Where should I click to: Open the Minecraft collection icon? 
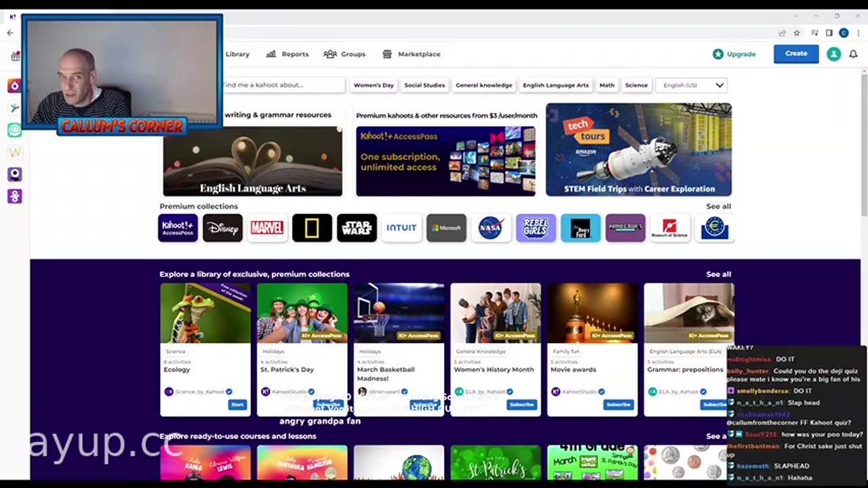[625, 228]
